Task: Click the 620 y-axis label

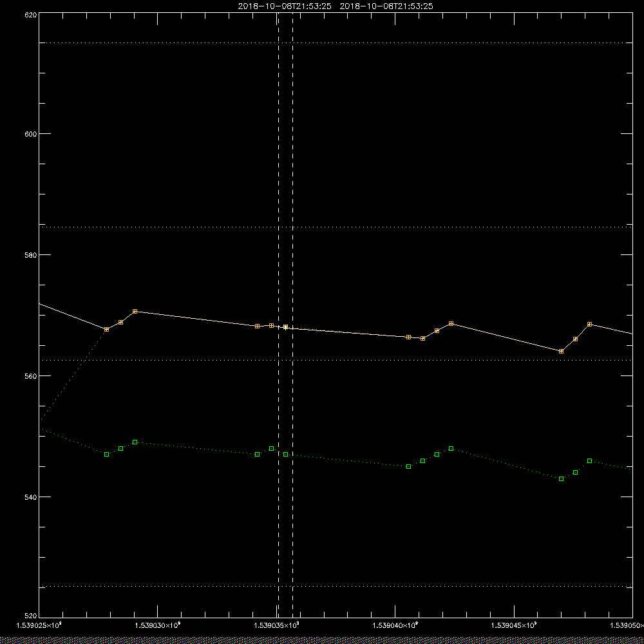Action: (x=31, y=15)
